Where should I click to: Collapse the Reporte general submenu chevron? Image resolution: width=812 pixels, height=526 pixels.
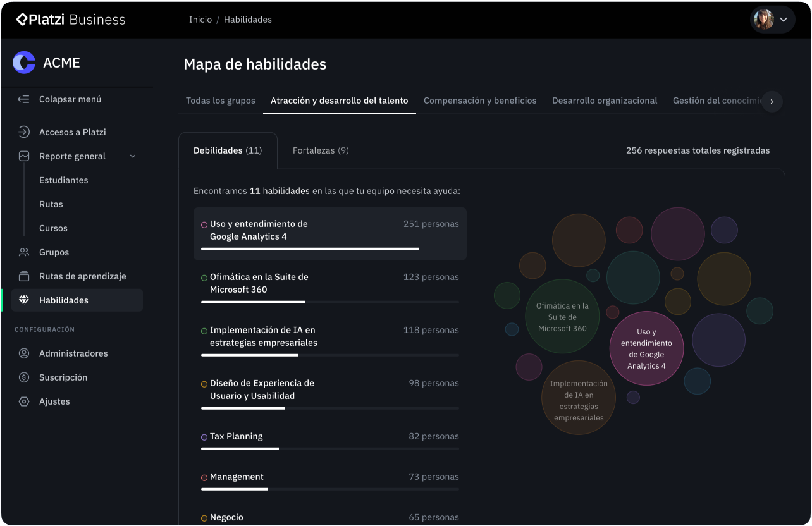point(133,156)
